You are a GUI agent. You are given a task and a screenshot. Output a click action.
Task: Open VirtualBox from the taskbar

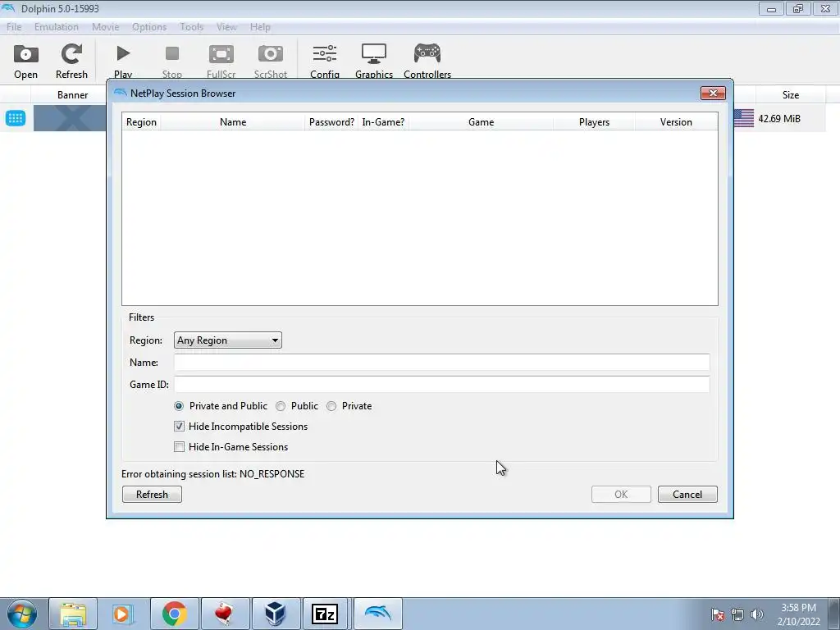276,614
